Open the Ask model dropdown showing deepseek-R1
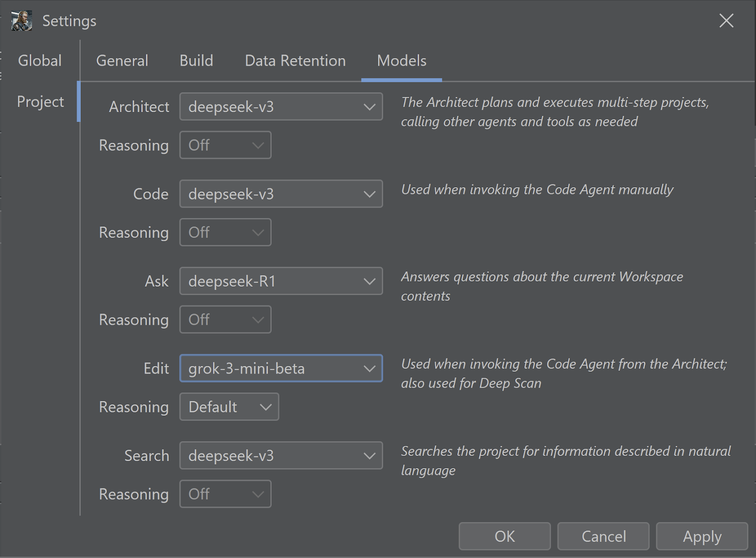The height and width of the screenshot is (558, 756). [281, 281]
